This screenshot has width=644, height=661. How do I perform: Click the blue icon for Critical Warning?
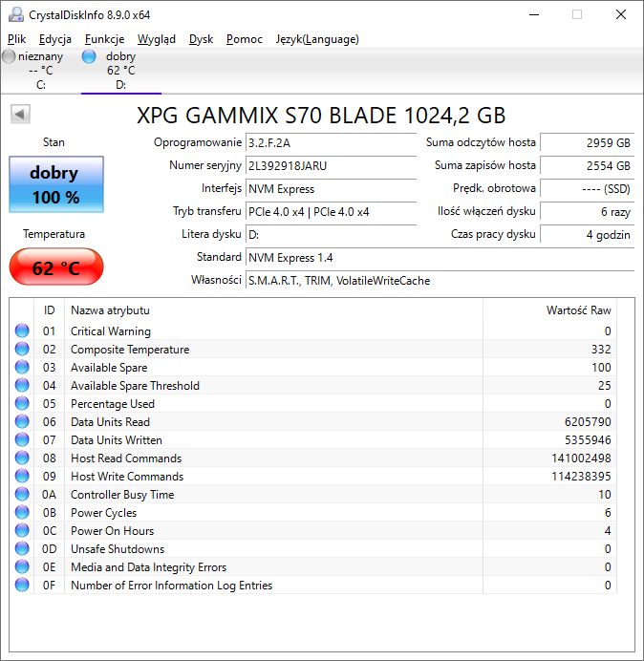tap(22, 330)
